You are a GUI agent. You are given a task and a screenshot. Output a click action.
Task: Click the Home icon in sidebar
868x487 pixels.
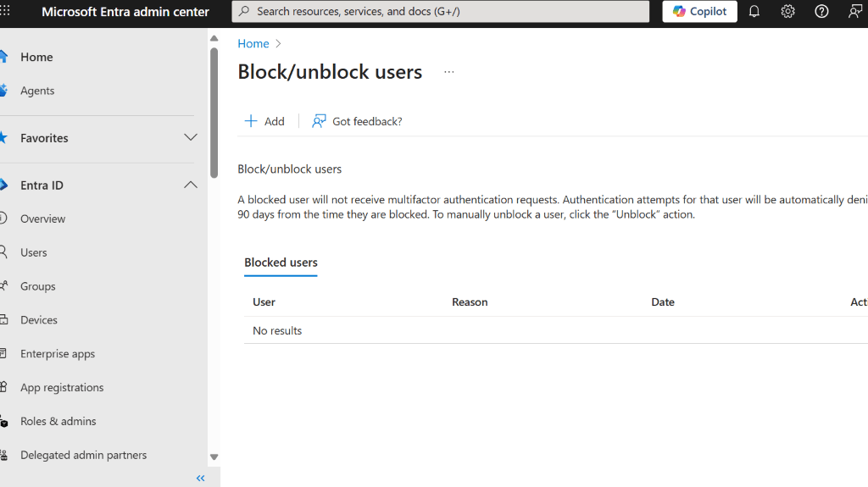tap(3, 57)
